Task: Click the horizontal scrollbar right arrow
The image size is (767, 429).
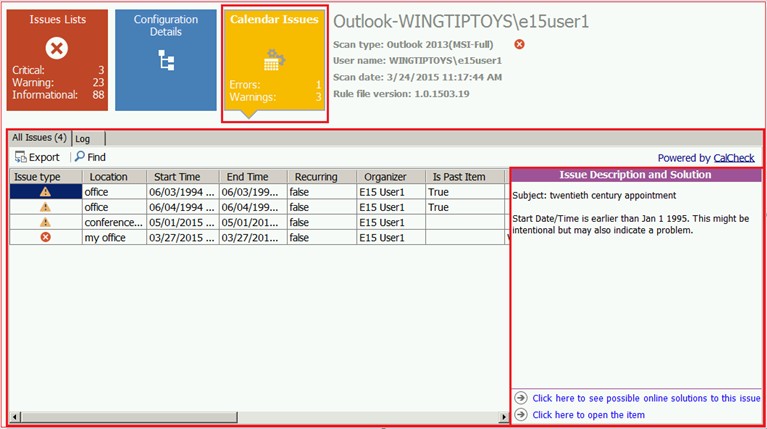Action: point(504,417)
